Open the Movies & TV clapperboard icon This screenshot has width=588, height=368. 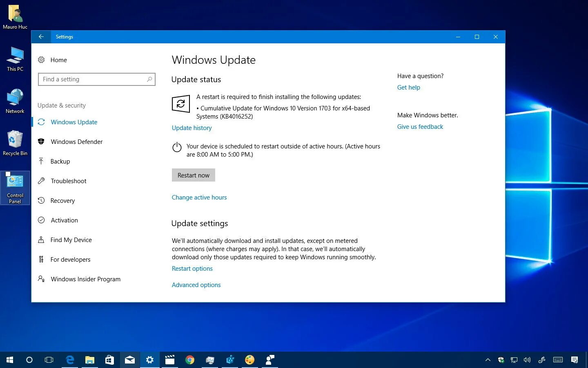click(170, 360)
